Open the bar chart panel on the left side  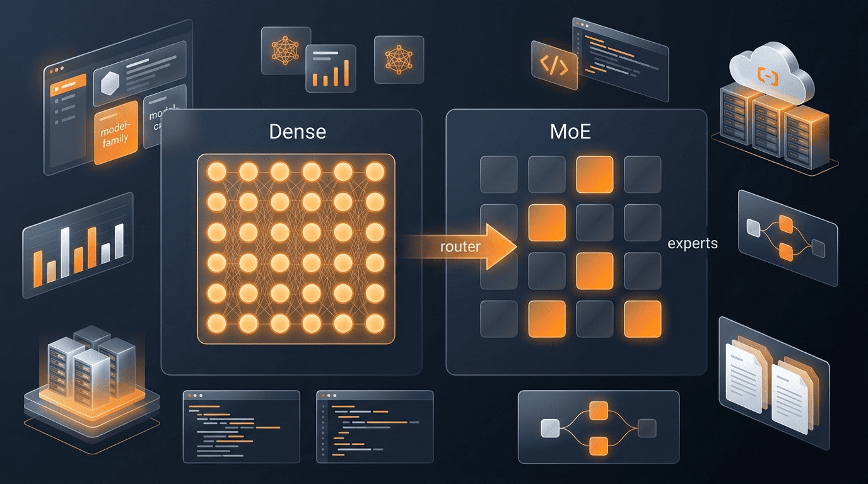coord(78,246)
